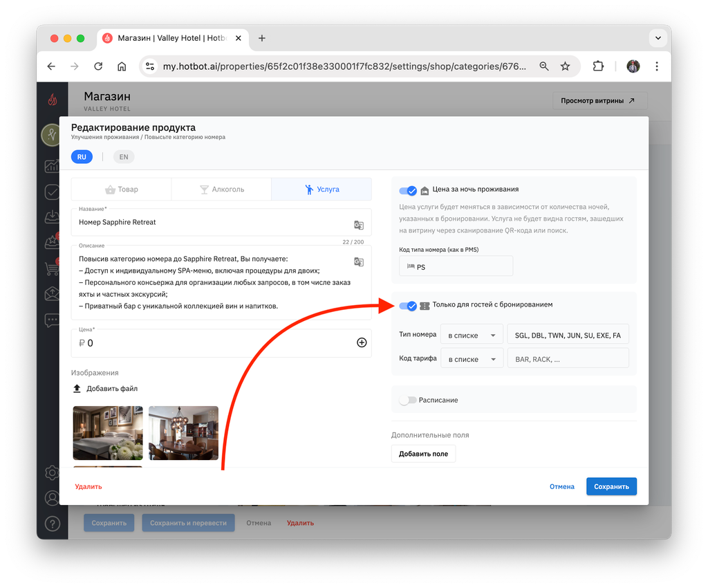Switch to RU language tab

pyautogui.click(x=82, y=157)
